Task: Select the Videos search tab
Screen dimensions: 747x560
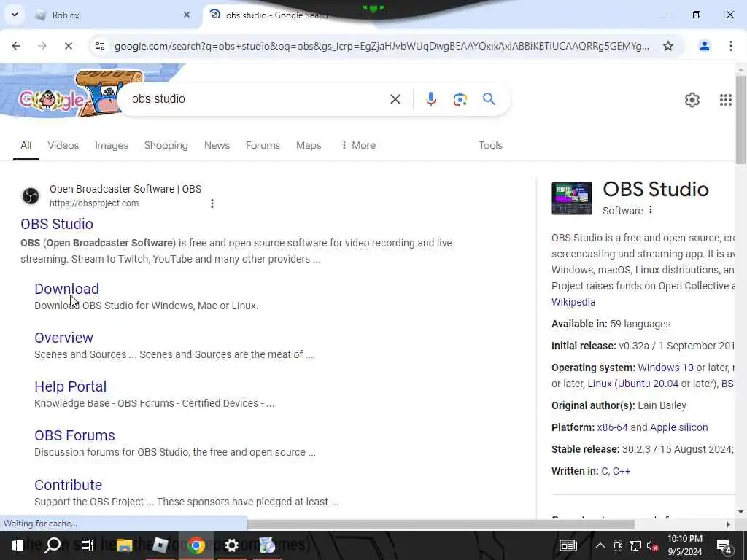Action: tap(63, 145)
